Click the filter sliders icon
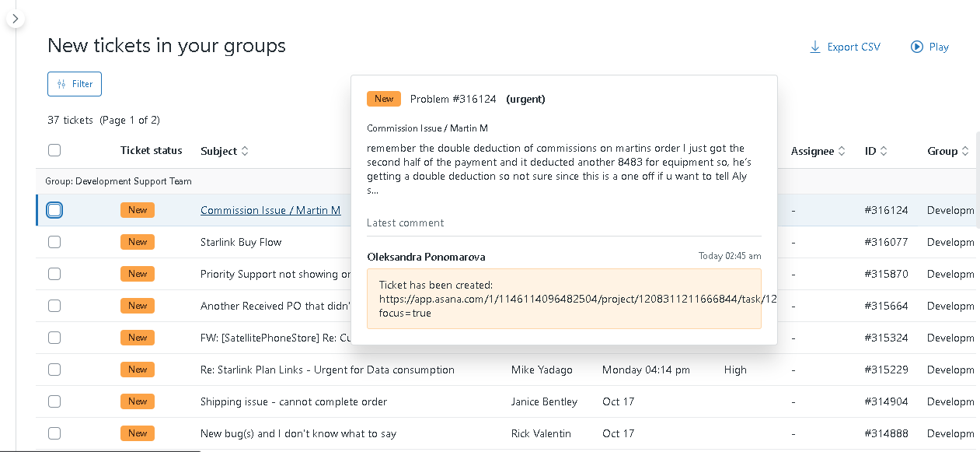This screenshot has height=452, width=980. pyautogui.click(x=61, y=84)
